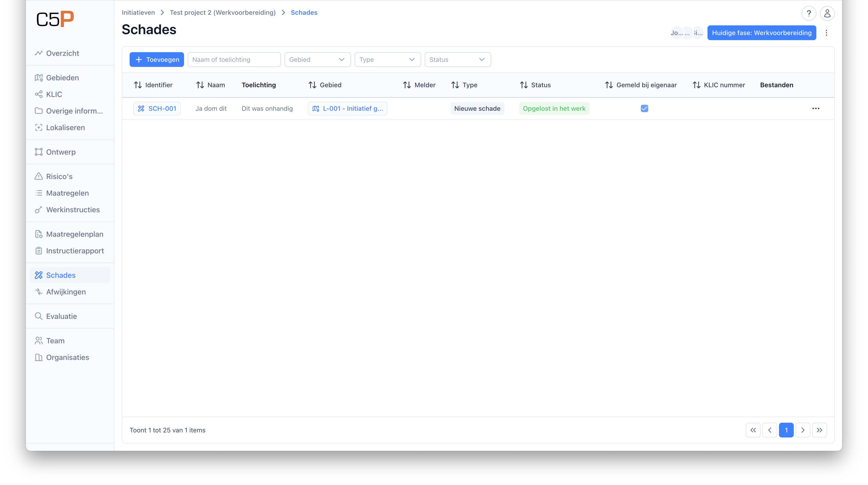The height and width of the screenshot is (485, 868).
Task: Open the Status filter dropdown
Action: pyautogui.click(x=457, y=60)
